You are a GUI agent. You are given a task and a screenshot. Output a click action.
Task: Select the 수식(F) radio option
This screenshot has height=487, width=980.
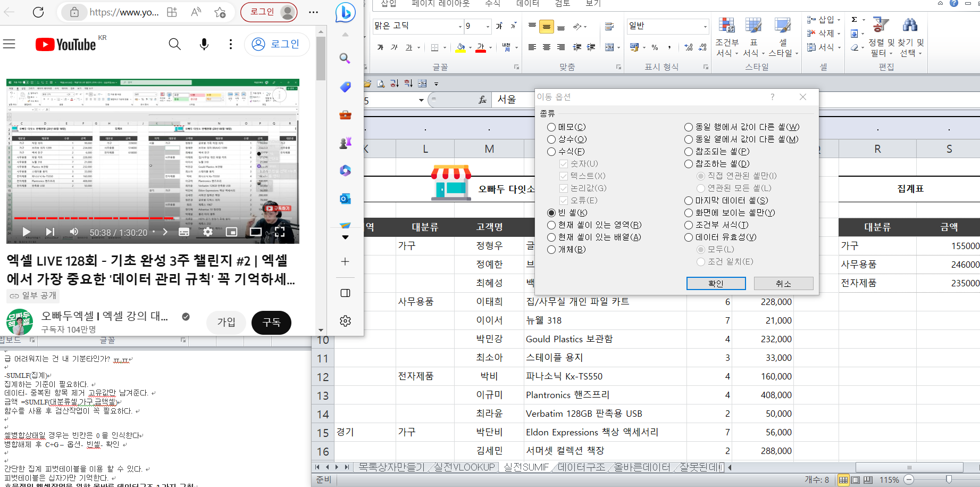551,152
